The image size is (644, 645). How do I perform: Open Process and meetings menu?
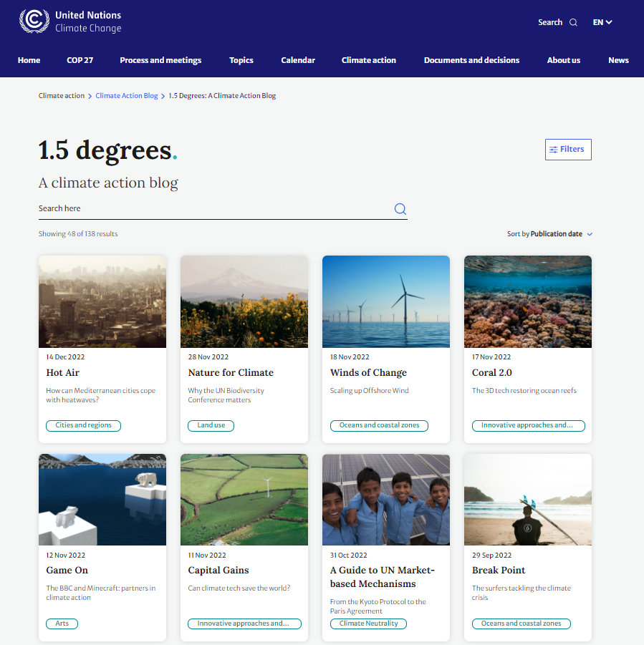(160, 60)
